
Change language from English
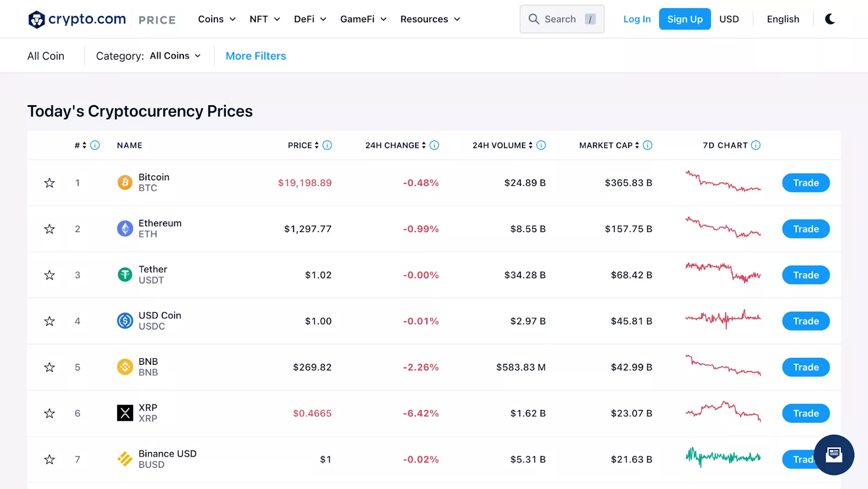[783, 19]
